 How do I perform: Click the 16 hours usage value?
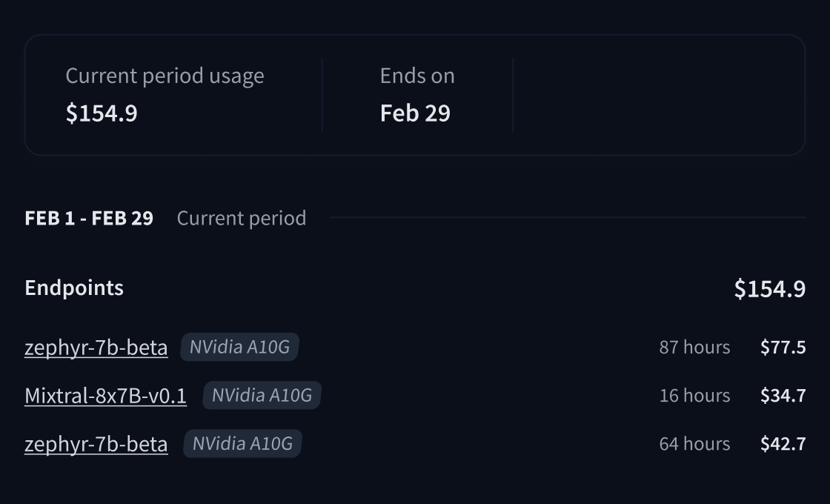tap(694, 396)
